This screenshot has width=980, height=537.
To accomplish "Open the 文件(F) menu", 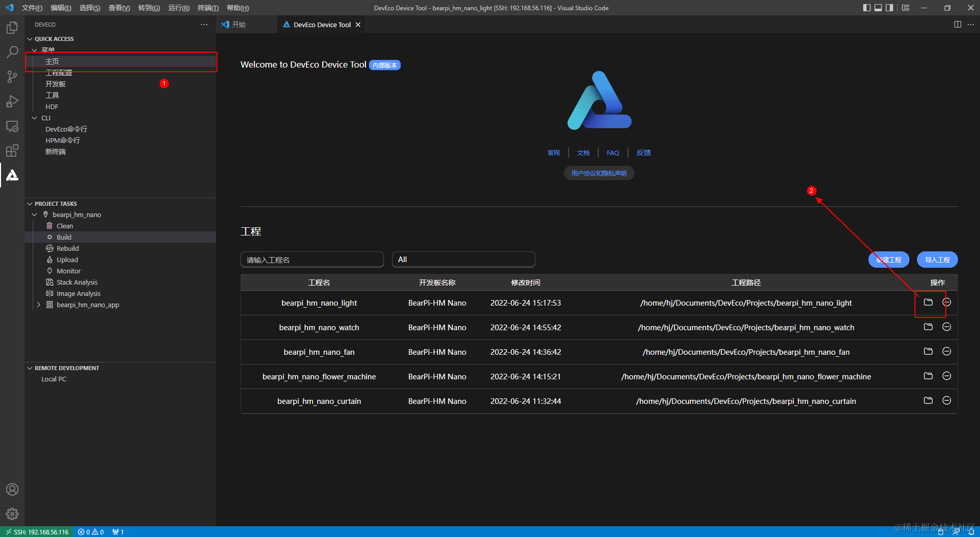I will (32, 8).
